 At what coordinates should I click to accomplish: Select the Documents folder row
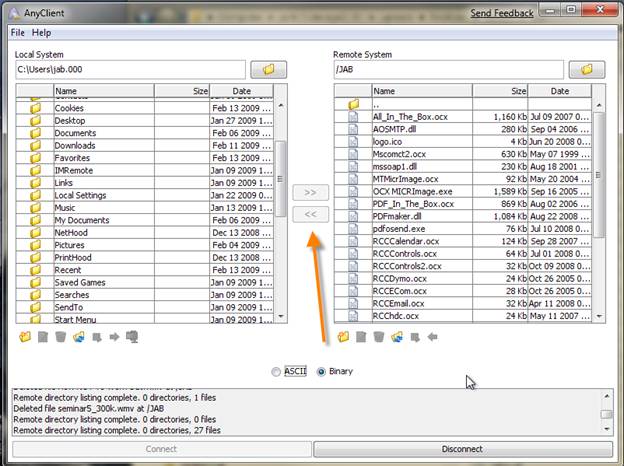coord(144,133)
